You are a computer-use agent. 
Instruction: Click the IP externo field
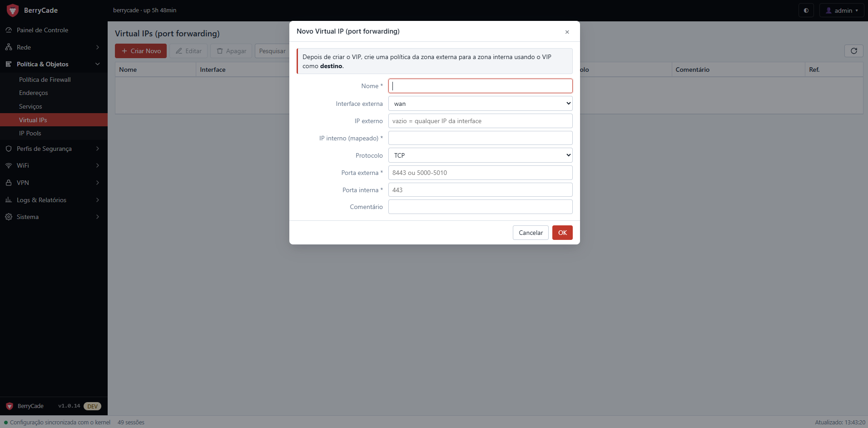[481, 121]
